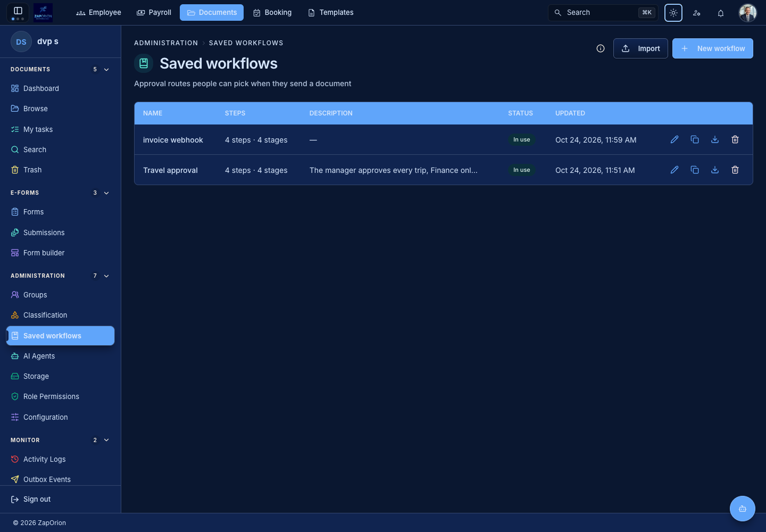Screen dimensions: 766x532
Task: Open Trash in sidebar
Action: pyautogui.click(x=60, y=170)
